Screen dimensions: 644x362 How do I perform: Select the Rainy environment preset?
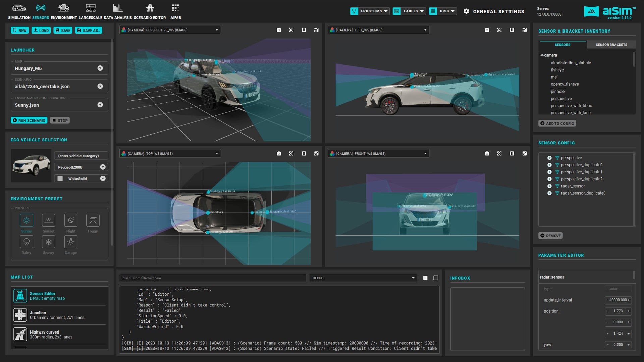[x=26, y=242]
